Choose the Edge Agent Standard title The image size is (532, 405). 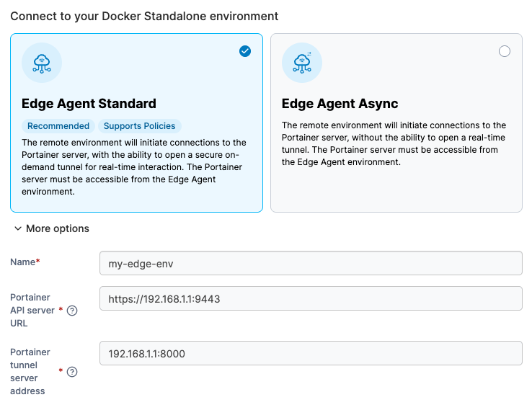[89, 104]
